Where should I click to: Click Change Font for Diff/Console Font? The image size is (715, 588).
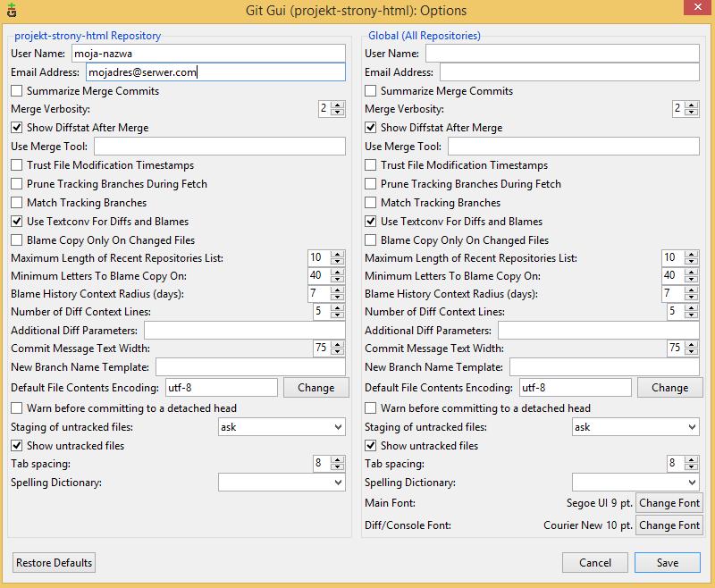click(x=669, y=525)
